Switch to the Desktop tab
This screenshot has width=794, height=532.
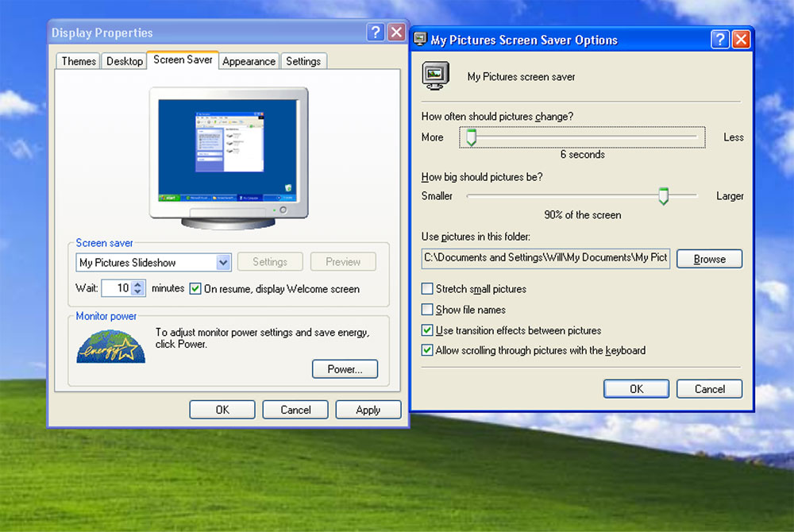pos(125,61)
